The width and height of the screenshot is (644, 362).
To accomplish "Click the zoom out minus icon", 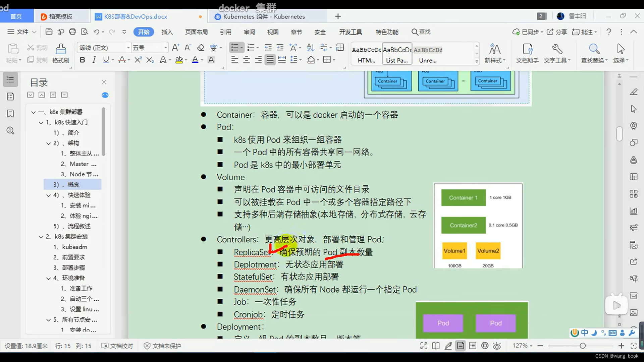I will [540, 346].
